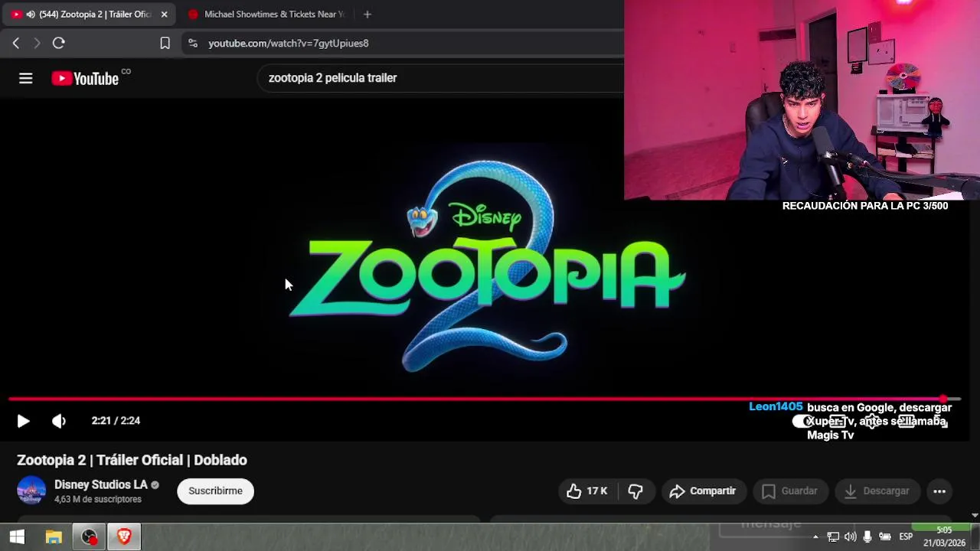Image resolution: width=980 pixels, height=551 pixels.
Task: Switch to the Michael Showtimes & Tickets tab
Action: coord(268,14)
